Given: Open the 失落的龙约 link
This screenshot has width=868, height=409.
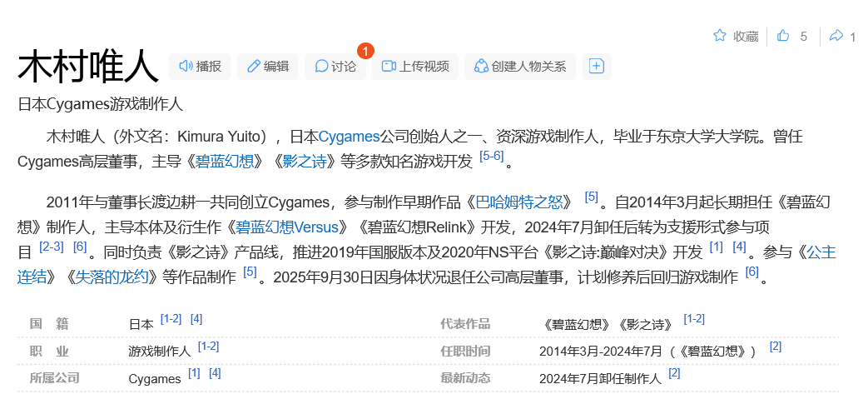Looking at the screenshot, I should click(112, 277).
